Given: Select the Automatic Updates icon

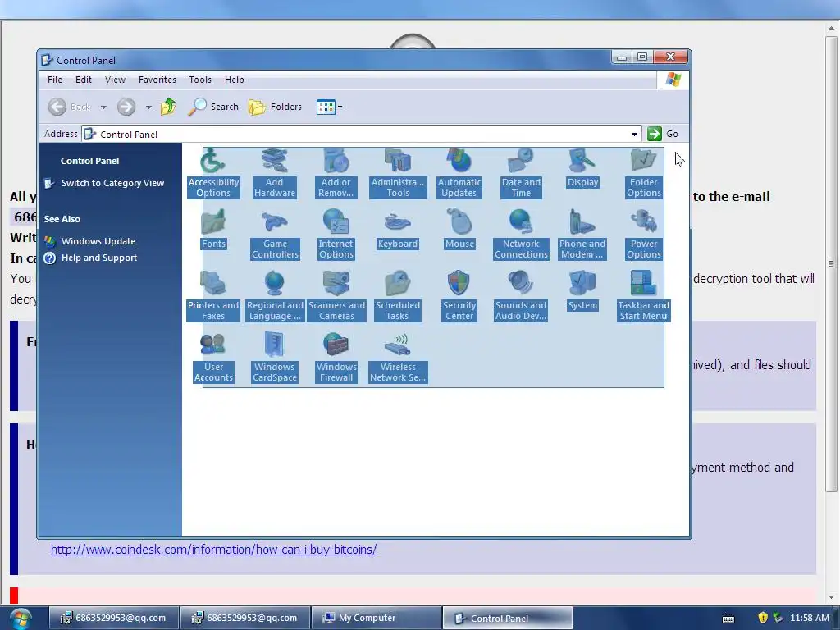Looking at the screenshot, I should click(x=459, y=172).
